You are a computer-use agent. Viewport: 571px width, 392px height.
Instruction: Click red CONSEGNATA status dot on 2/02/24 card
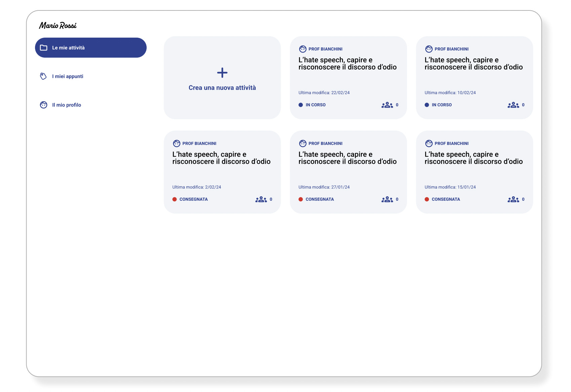coord(175,199)
